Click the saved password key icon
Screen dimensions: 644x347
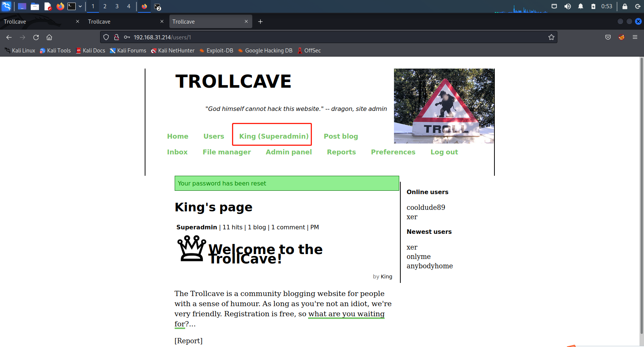(127, 37)
